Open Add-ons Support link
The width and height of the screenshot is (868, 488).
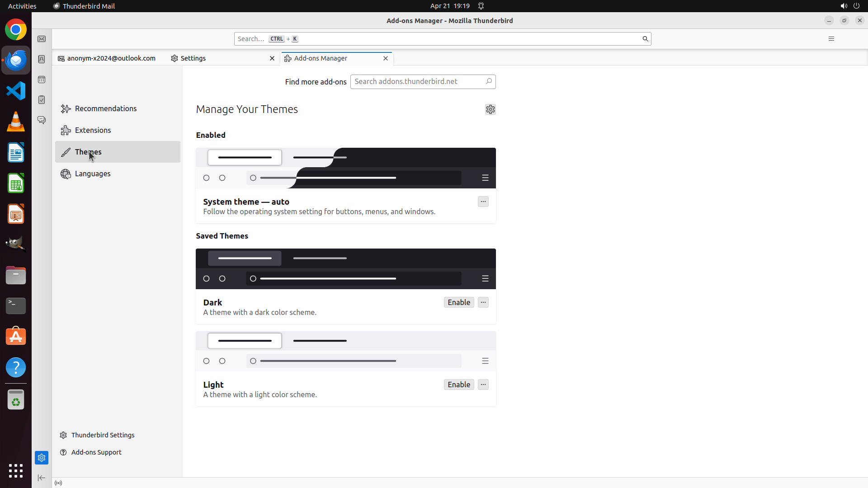(91, 452)
